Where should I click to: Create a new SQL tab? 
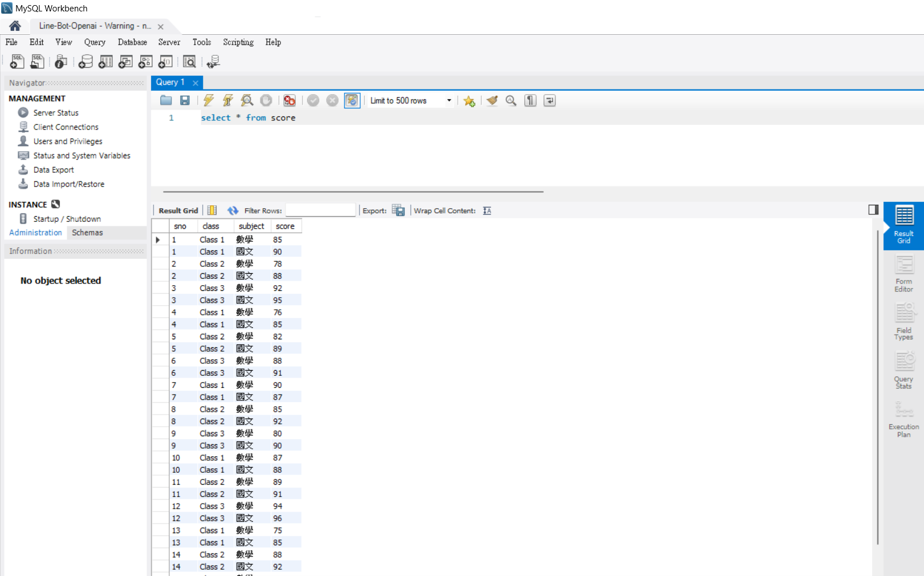pyautogui.click(x=17, y=62)
